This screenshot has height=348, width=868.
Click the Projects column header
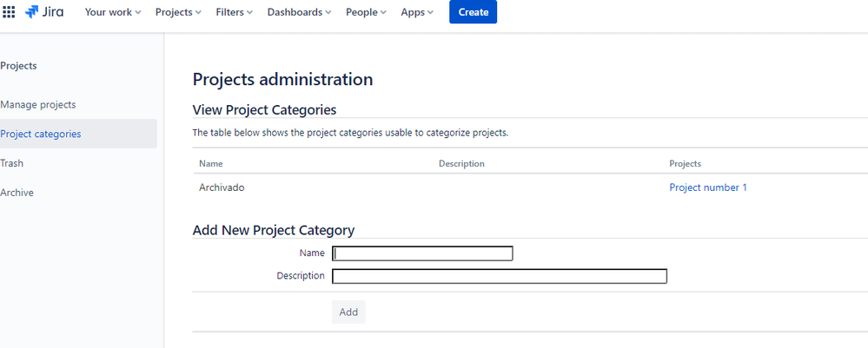pyautogui.click(x=685, y=163)
